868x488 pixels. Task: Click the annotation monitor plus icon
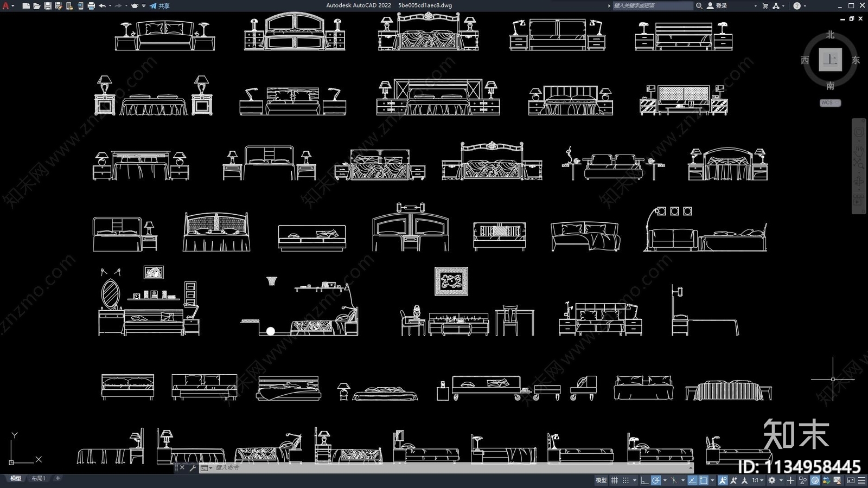pos(790,480)
